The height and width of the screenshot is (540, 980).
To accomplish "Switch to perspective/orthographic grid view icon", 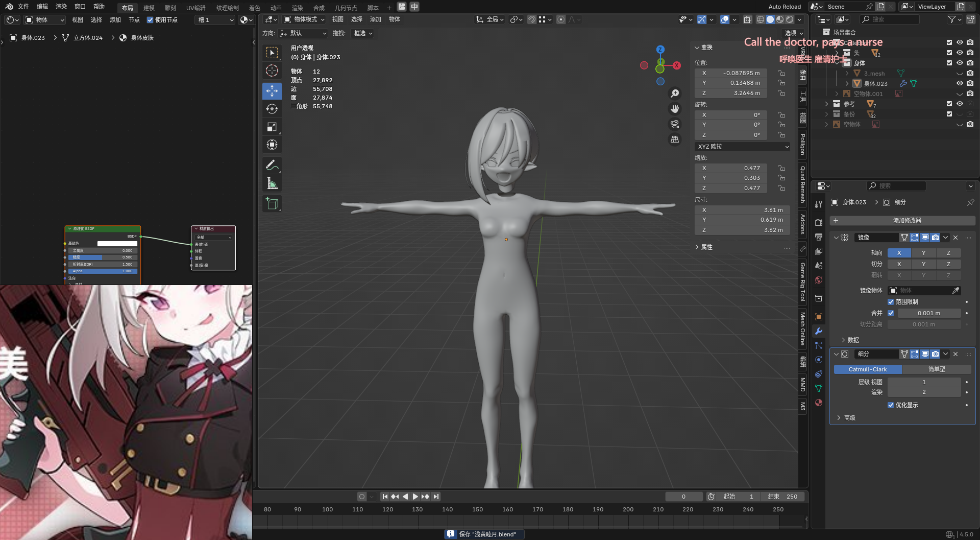I will [675, 139].
